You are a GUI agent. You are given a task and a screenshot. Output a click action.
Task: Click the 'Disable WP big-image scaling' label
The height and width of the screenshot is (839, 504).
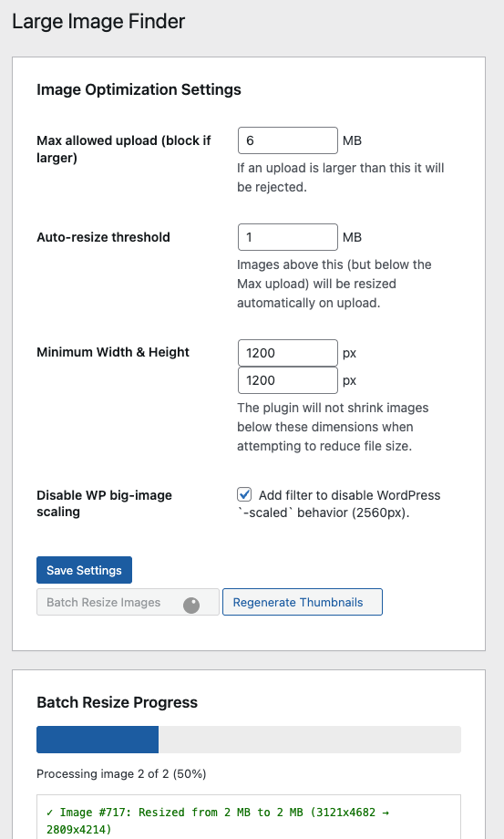click(104, 503)
